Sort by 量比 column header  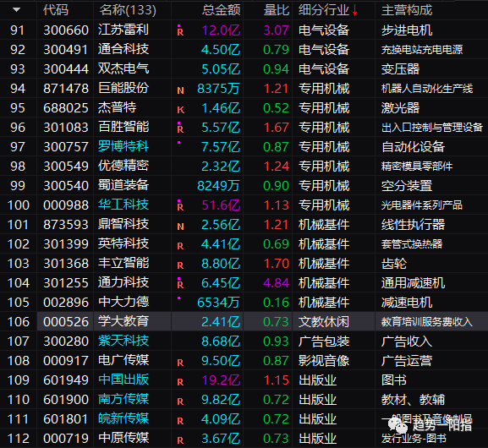coord(277,10)
